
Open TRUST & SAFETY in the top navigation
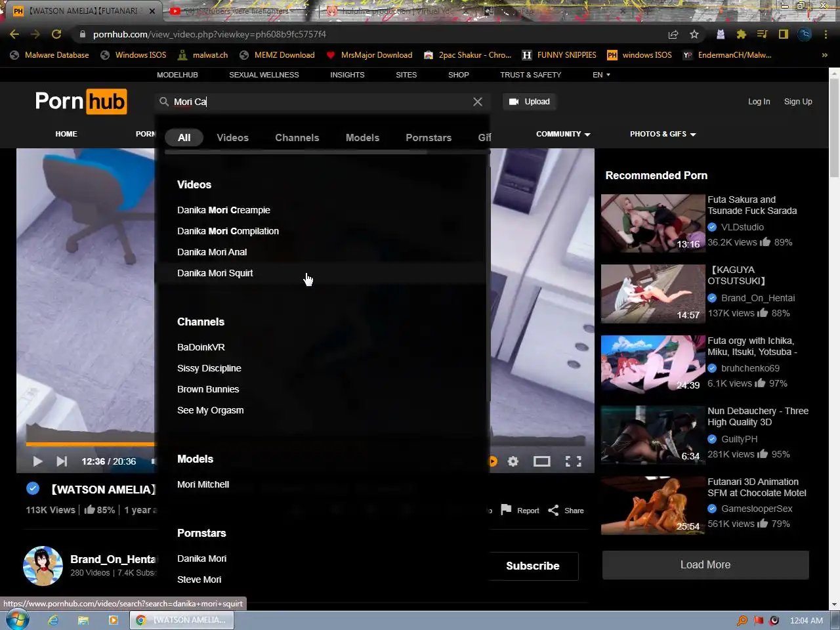[x=530, y=75]
